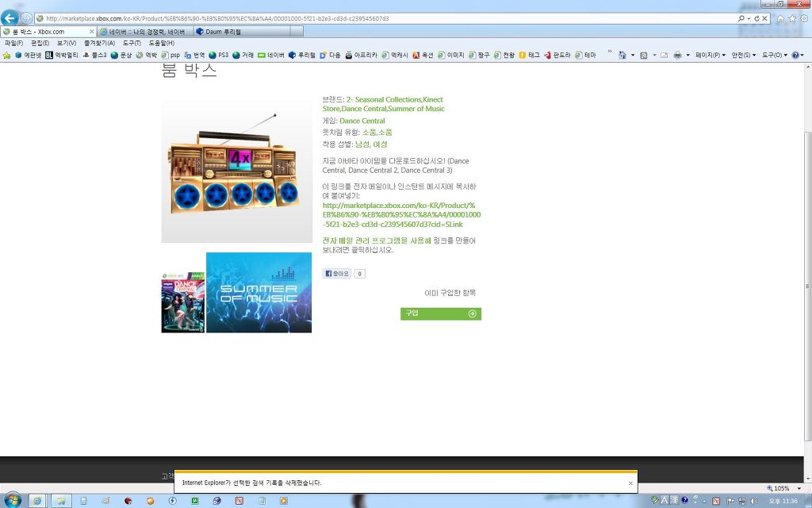Screen dimensions: 812x508
Task: Click the favorites star icon
Action: click(791, 17)
